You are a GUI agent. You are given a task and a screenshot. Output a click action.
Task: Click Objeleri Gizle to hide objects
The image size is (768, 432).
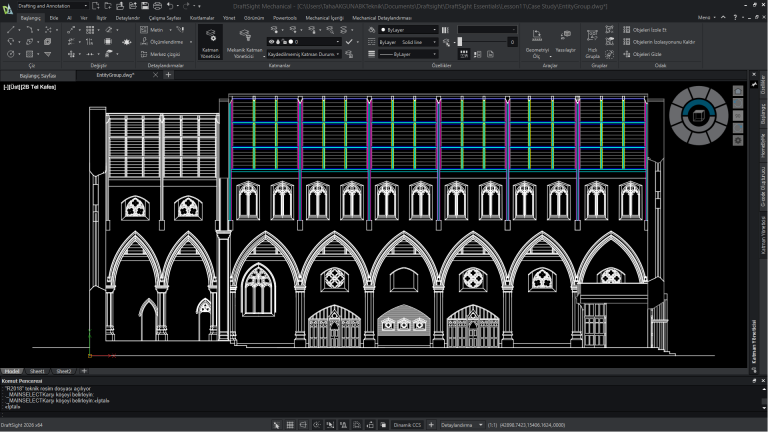(x=639, y=54)
